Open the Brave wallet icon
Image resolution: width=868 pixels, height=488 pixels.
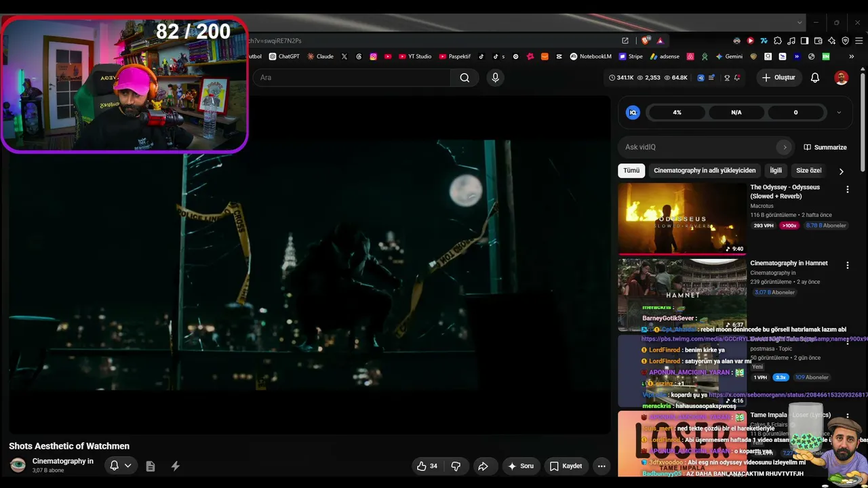818,41
